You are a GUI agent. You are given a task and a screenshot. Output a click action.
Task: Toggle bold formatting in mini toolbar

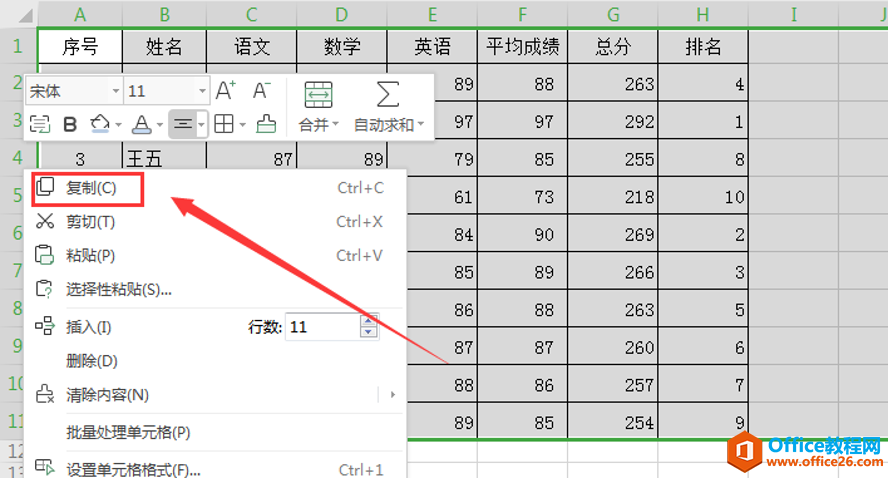70,124
